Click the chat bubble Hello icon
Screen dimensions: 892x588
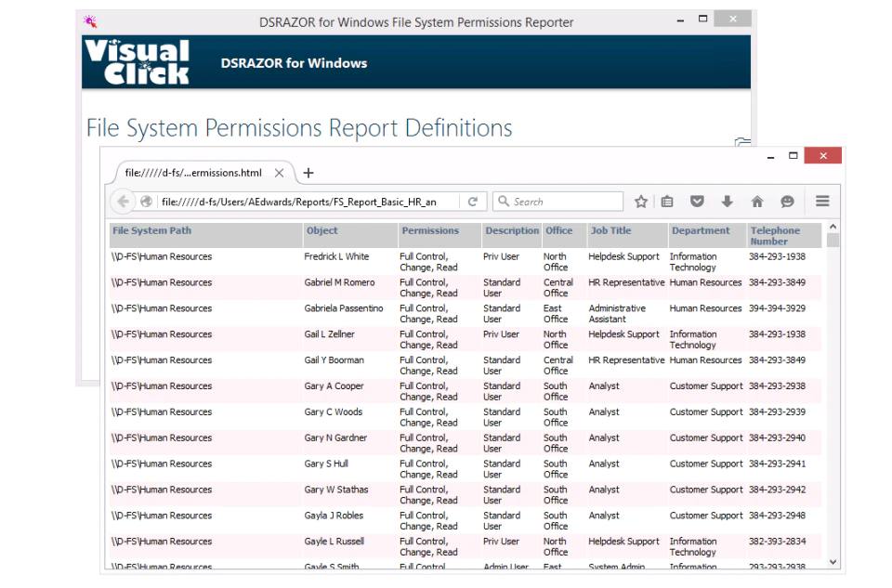click(787, 202)
